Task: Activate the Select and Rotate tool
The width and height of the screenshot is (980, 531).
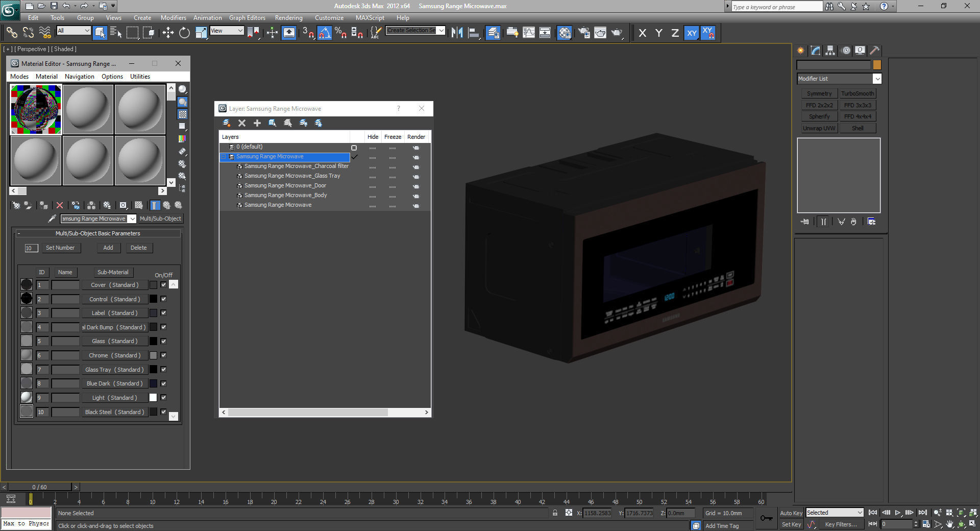Action: [184, 33]
